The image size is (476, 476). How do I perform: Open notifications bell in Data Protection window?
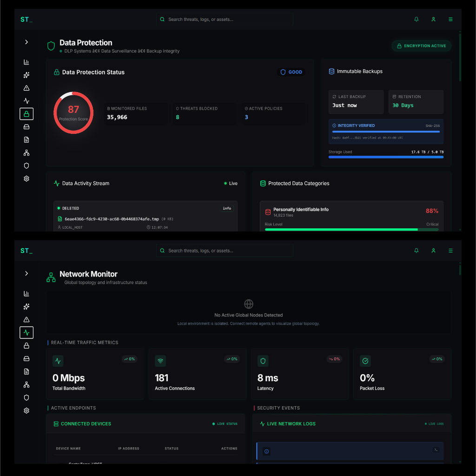416,19
